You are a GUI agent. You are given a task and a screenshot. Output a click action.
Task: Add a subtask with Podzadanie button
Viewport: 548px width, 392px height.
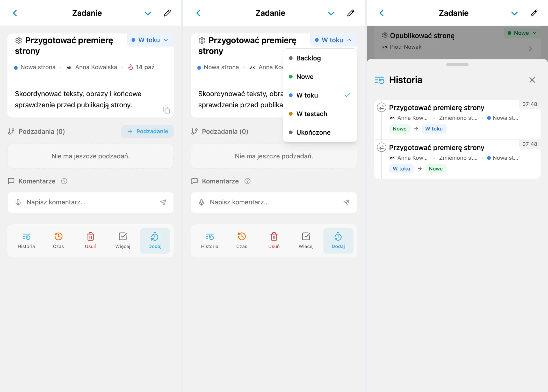click(148, 131)
